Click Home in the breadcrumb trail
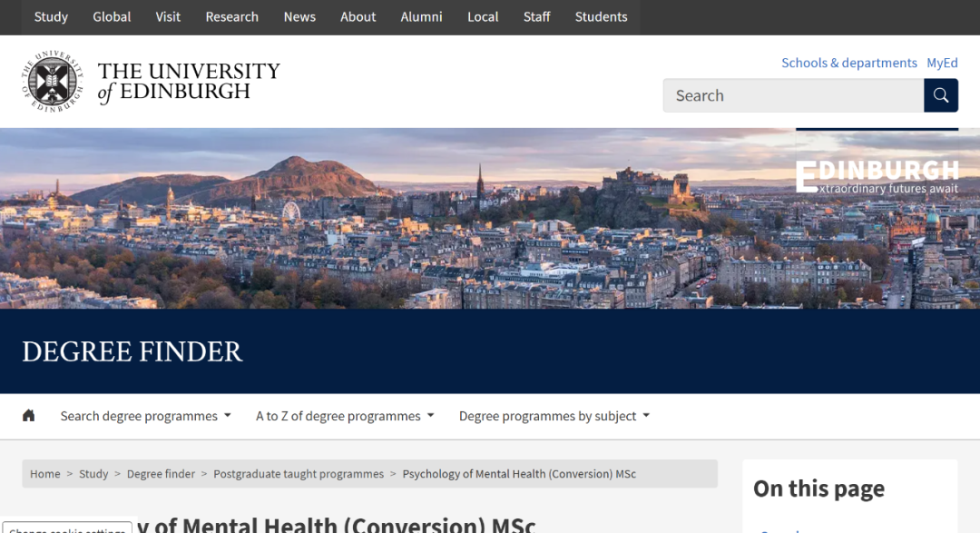980x533 pixels. pos(44,474)
